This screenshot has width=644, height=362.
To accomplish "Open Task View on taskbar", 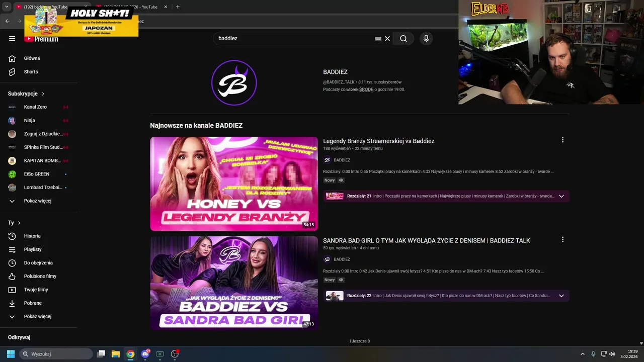I will pyautogui.click(x=101, y=354).
